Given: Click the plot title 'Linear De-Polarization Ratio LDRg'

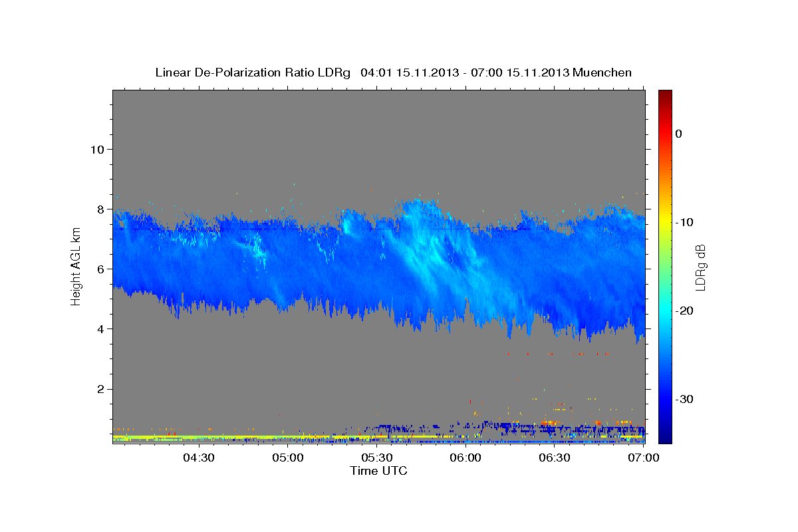Looking at the screenshot, I should (252, 72).
